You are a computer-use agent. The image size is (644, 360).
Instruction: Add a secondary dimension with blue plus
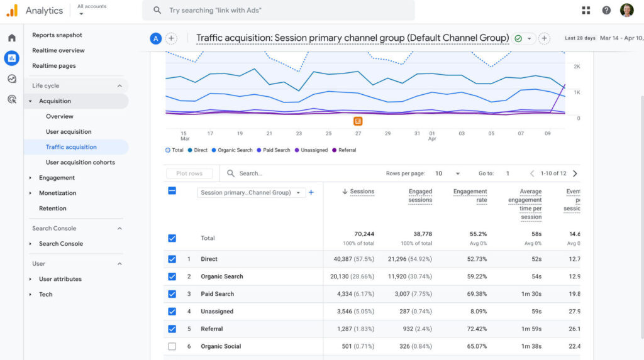(311, 192)
